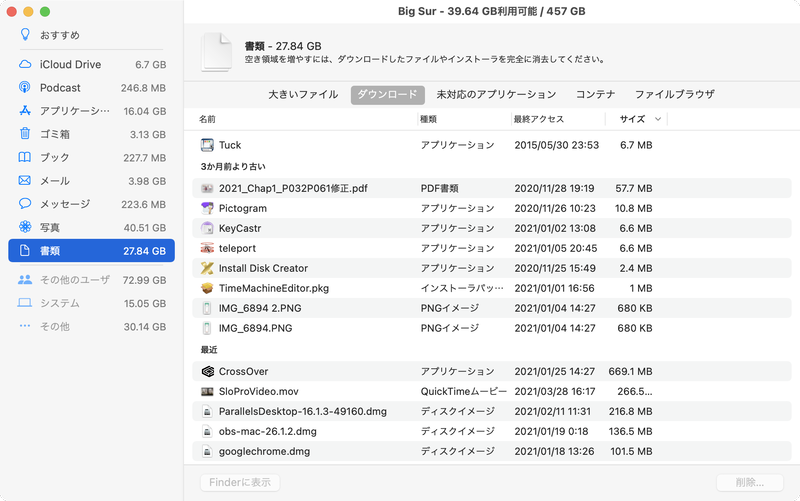Click the Pictogram app icon
Screen dimensions: 800x501
click(207, 208)
